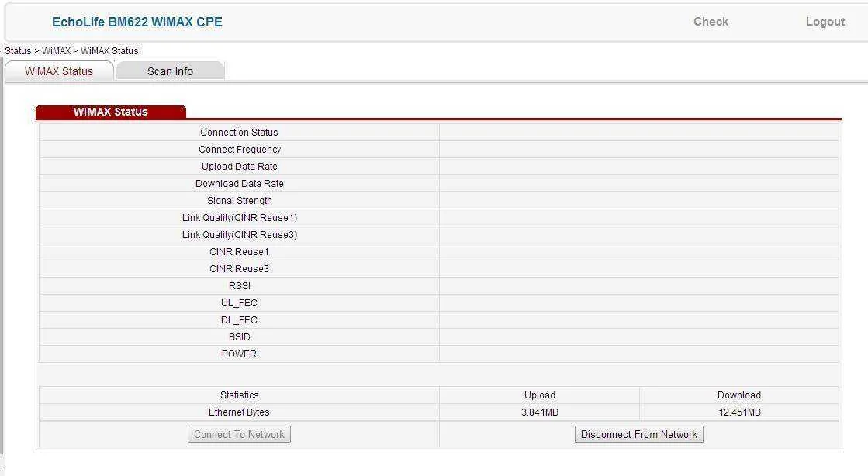Open the WiMAX Status tab
The height and width of the screenshot is (476, 868).
point(59,71)
